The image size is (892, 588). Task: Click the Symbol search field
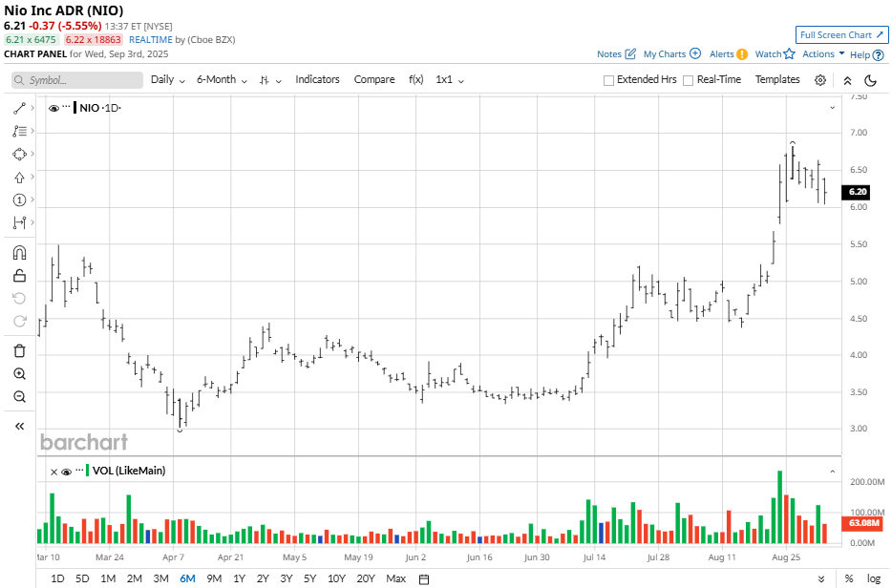(77, 80)
